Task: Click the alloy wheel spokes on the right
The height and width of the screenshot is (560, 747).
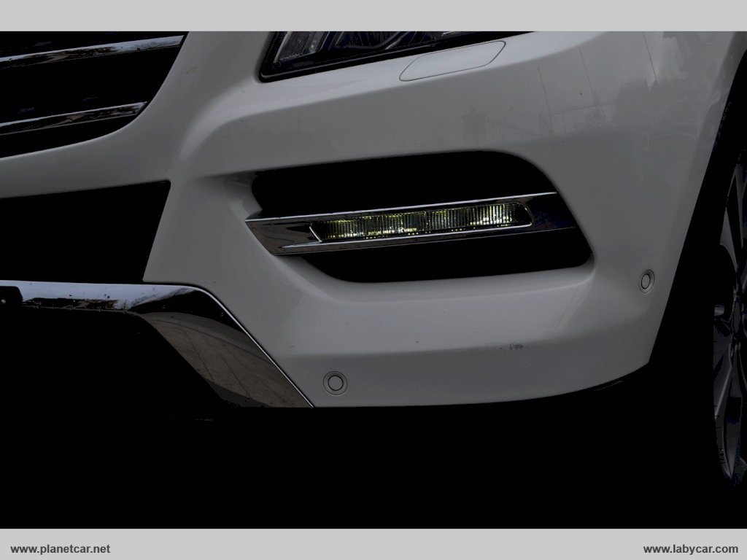Action: 729,328
